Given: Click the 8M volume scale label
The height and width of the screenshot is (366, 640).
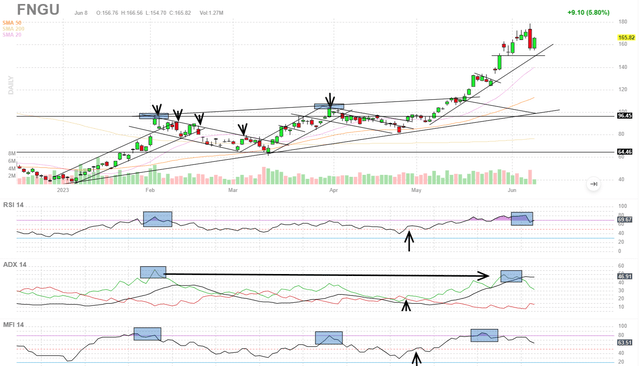Looking at the screenshot, I should (x=12, y=153).
